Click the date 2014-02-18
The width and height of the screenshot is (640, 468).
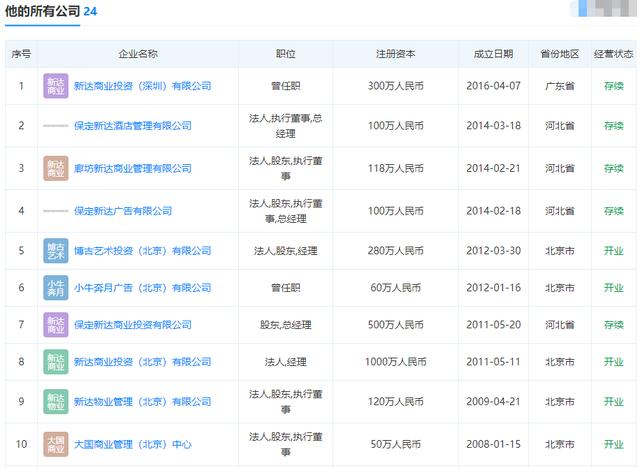(x=493, y=211)
